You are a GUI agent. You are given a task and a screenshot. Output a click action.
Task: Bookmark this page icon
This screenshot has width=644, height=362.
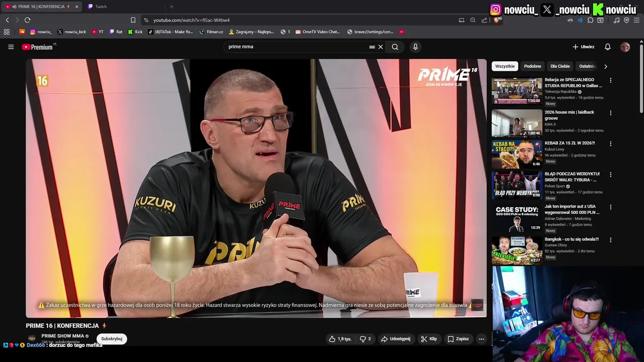click(x=133, y=20)
